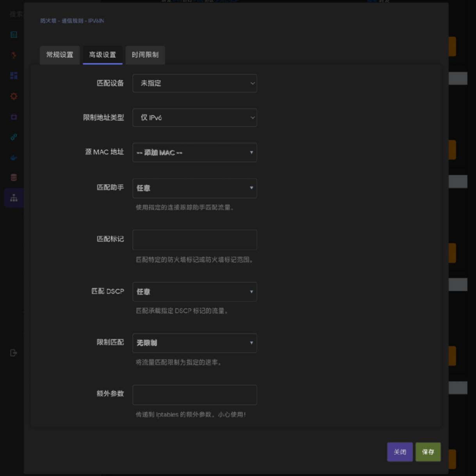476x476 pixels.
Task: Click hint text 匹配特定的防火墙标记或防火墙标记范围
Action: 195,259
